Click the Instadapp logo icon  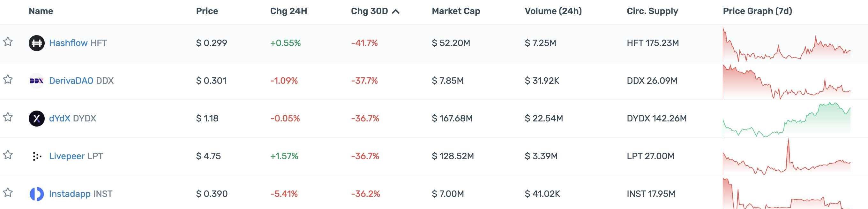coord(36,194)
